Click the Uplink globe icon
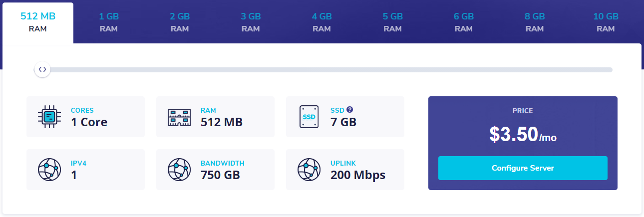This screenshot has height=217, width=644. pos(309,170)
